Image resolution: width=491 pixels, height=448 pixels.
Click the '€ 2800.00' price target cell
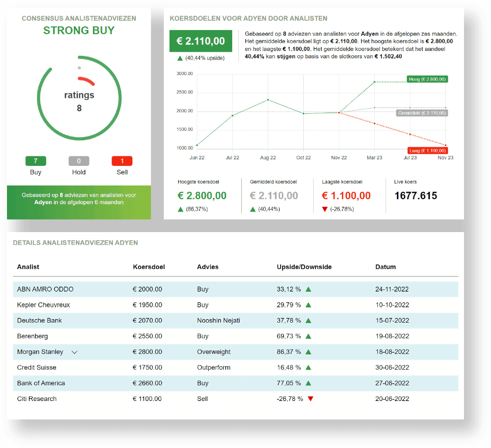pos(148,352)
